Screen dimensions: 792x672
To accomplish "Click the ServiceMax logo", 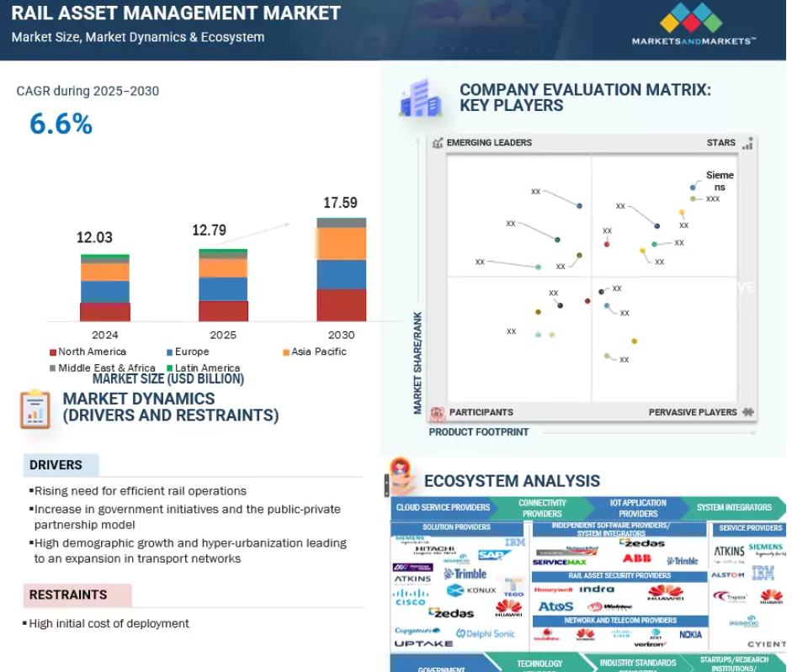I will pyautogui.click(x=559, y=562).
